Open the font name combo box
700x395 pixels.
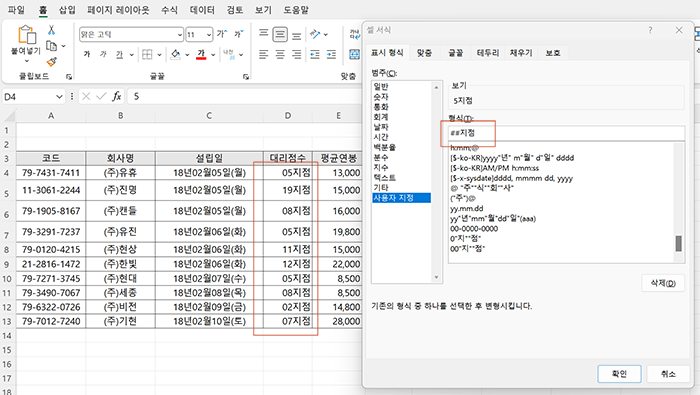131,34
